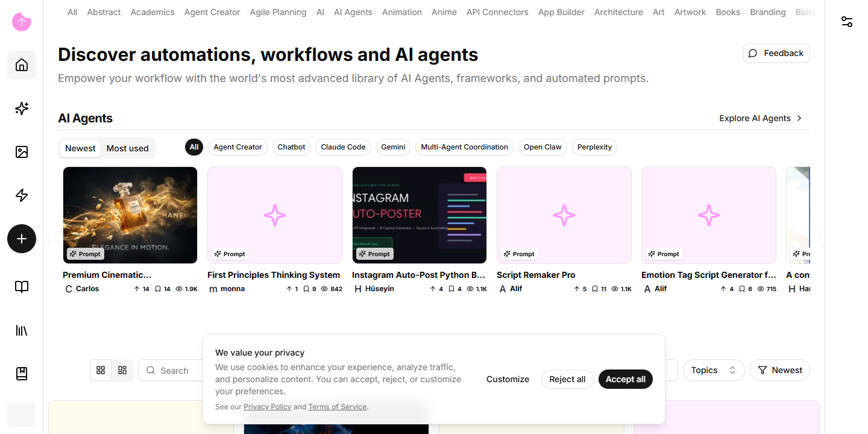Filter AI Agents by Claude Code
This screenshot has height=434, width=868.
[x=343, y=147]
